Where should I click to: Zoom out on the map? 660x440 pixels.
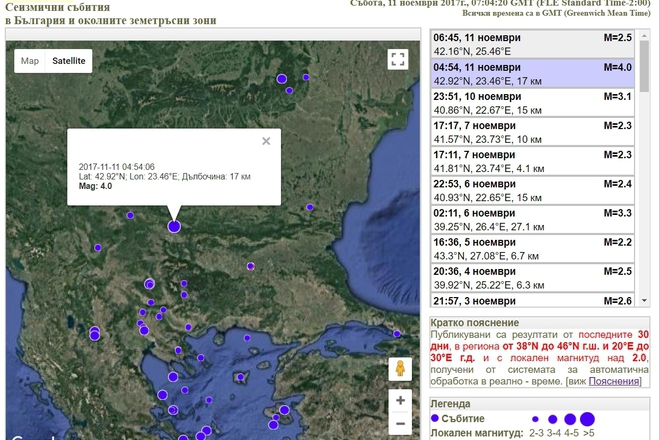point(400,425)
